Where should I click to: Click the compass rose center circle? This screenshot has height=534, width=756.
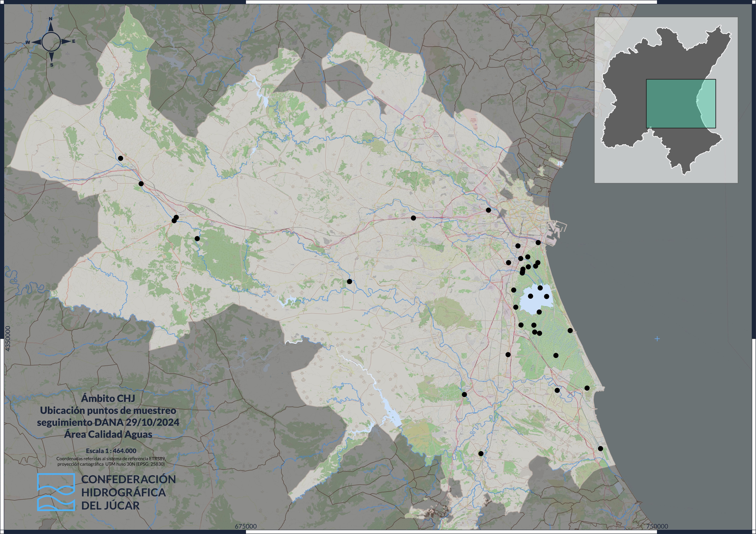click(x=51, y=42)
